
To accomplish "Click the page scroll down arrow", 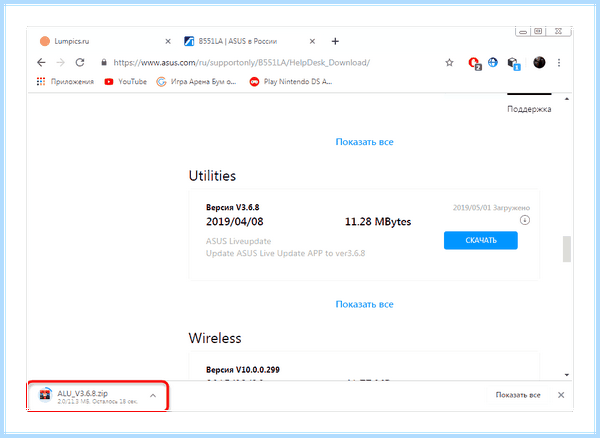I will (567, 375).
